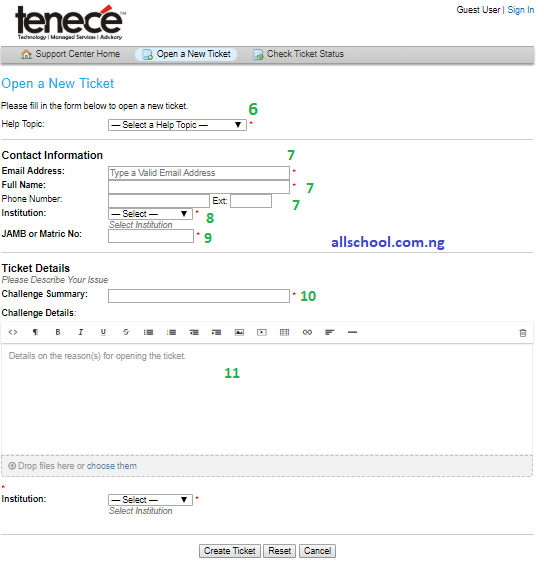
Task: Click the Support Center Home house icon
Action: coord(26,54)
